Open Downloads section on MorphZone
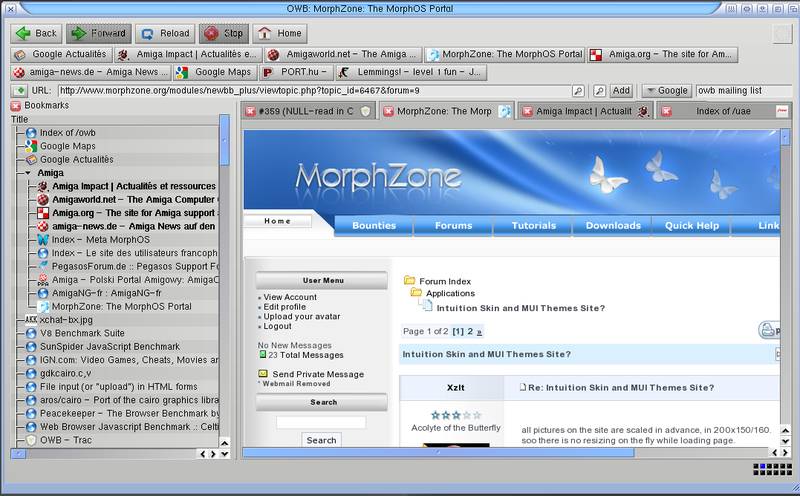800x496 pixels. tap(613, 226)
